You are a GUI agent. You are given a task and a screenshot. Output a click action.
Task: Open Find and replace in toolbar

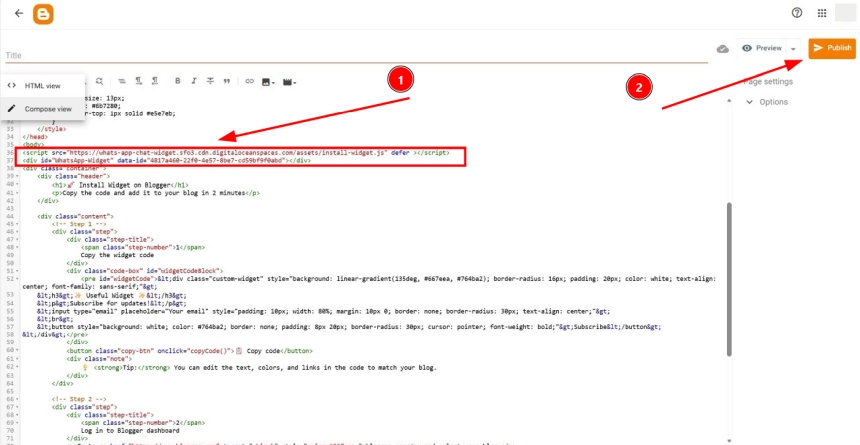99,81
